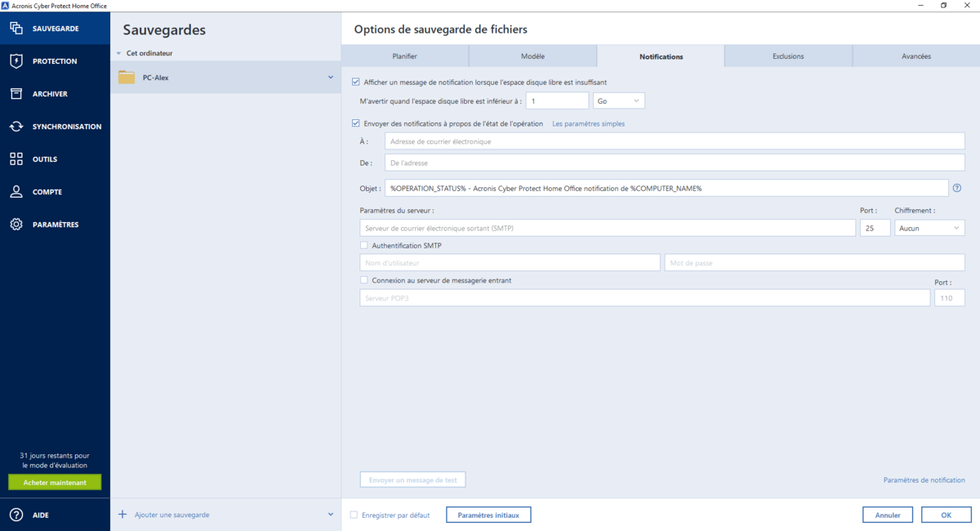Image resolution: width=980 pixels, height=531 pixels.
Task: Click the disk space threshold value field
Action: pyautogui.click(x=558, y=100)
